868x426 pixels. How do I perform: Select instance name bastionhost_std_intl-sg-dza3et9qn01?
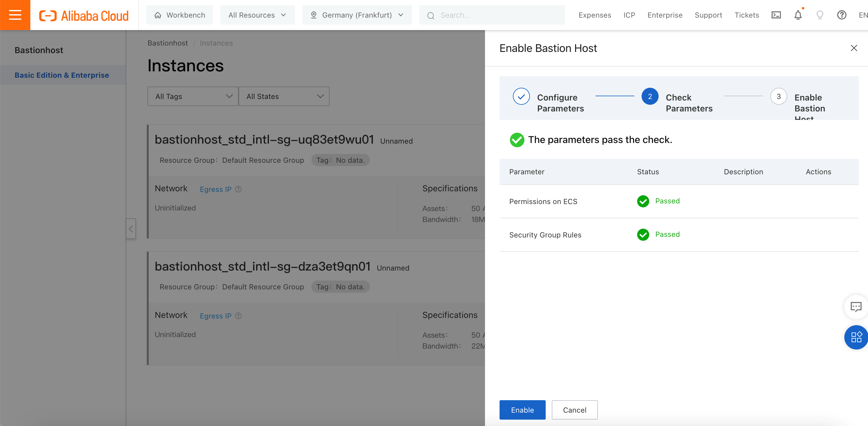(x=263, y=266)
